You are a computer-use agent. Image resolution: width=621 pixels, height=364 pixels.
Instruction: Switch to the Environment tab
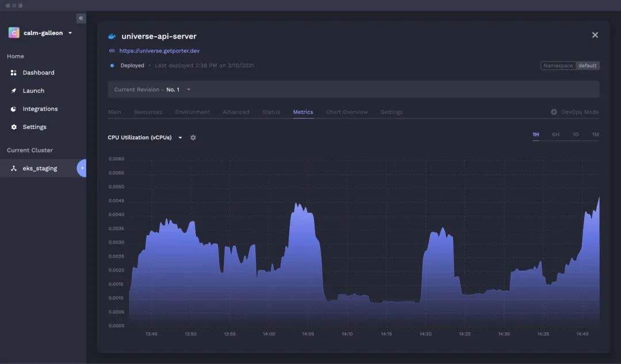(x=193, y=112)
